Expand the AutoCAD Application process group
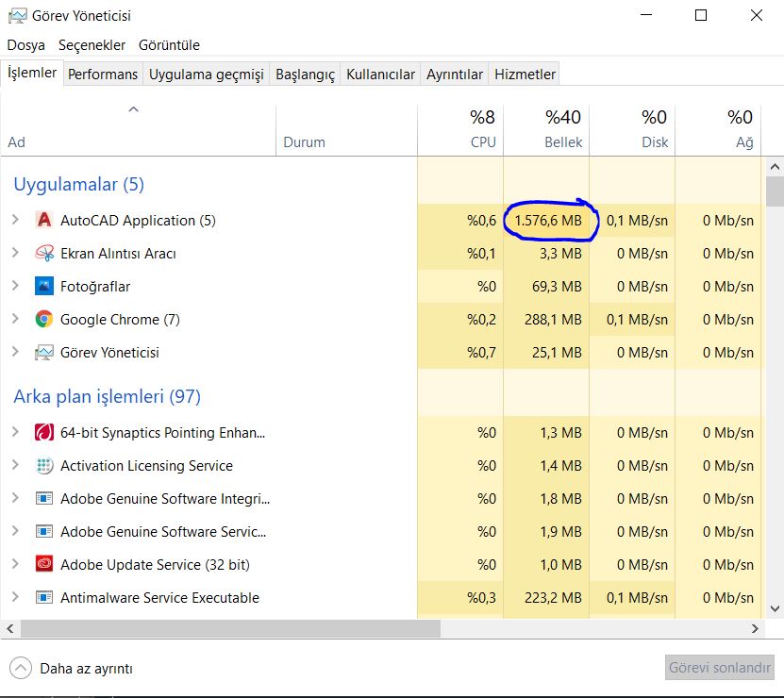Image resolution: width=784 pixels, height=698 pixels. pyautogui.click(x=15, y=221)
